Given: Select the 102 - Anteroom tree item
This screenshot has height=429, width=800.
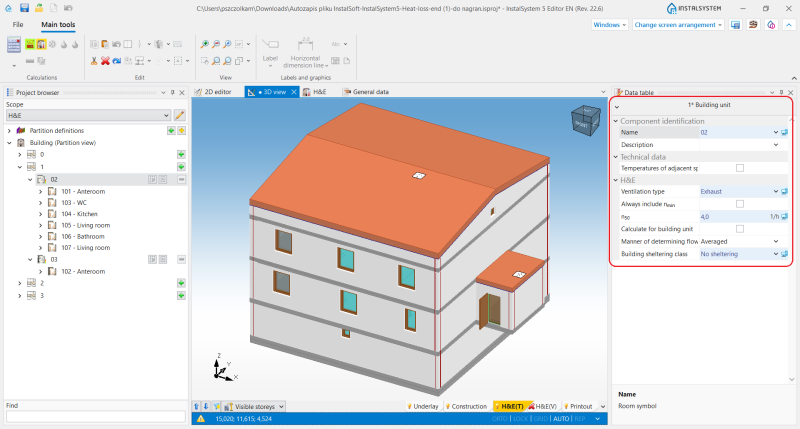Looking at the screenshot, I should tap(83, 272).
